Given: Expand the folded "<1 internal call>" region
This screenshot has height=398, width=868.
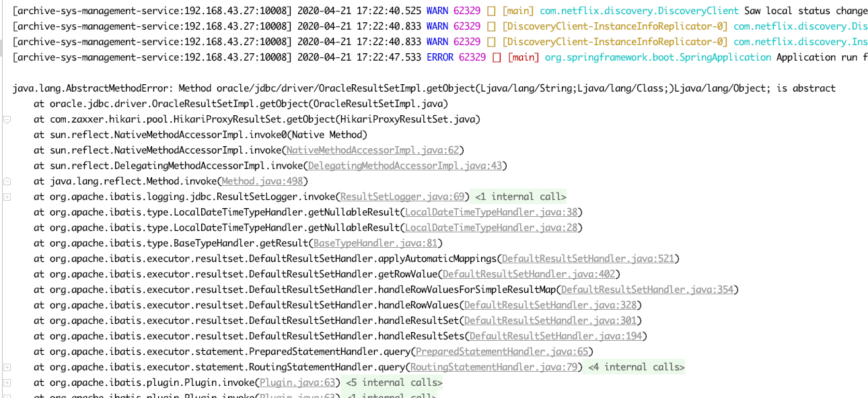Looking at the screenshot, I should (x=520, y=197).
